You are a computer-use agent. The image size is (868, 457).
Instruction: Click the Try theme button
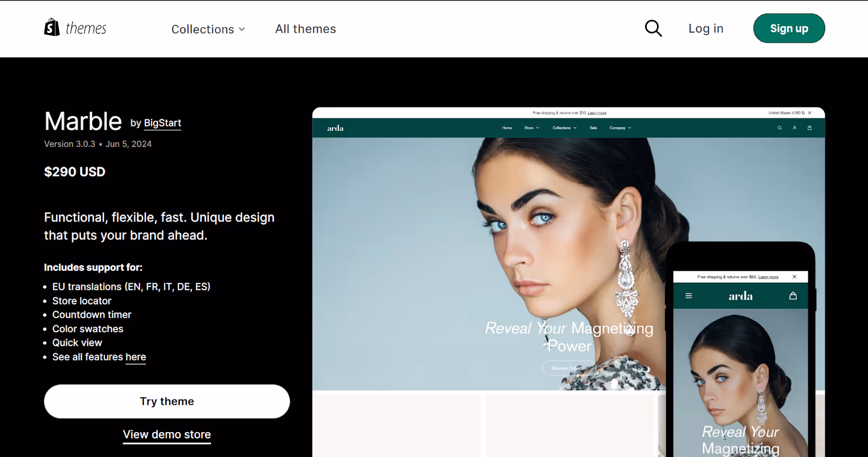coord(167,401)
